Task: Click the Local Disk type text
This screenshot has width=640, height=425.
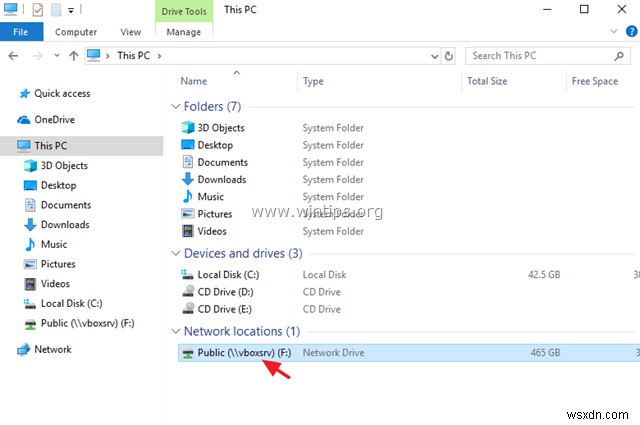Action: (x=324, y=274)
